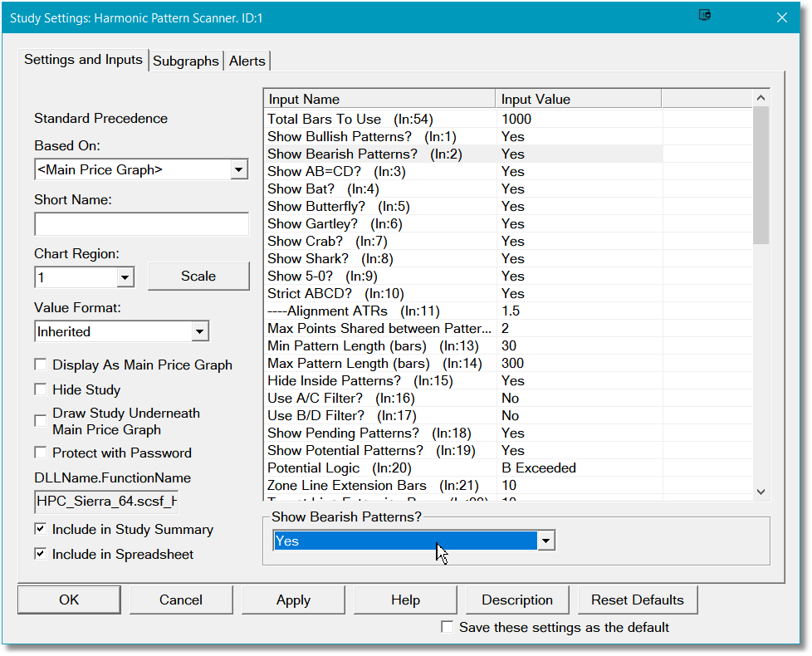Click the inputs list scroll down arrow
The image size is (812, 656).
pos(761,492)
